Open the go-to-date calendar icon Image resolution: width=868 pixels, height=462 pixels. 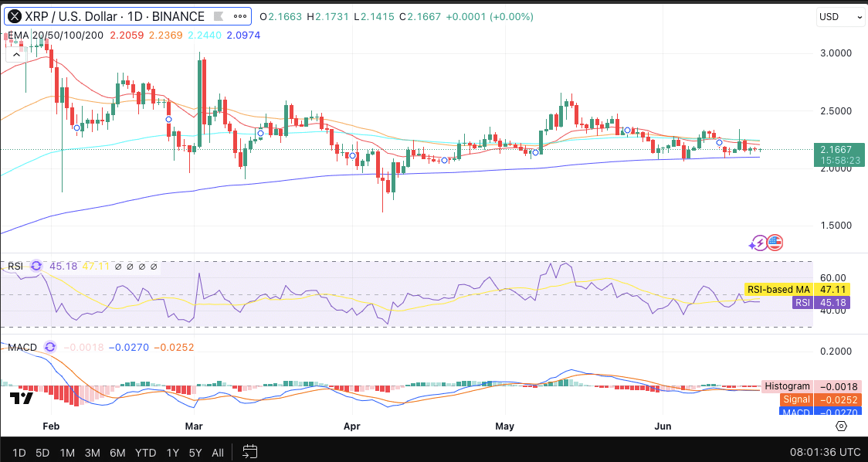pos(249,452)
